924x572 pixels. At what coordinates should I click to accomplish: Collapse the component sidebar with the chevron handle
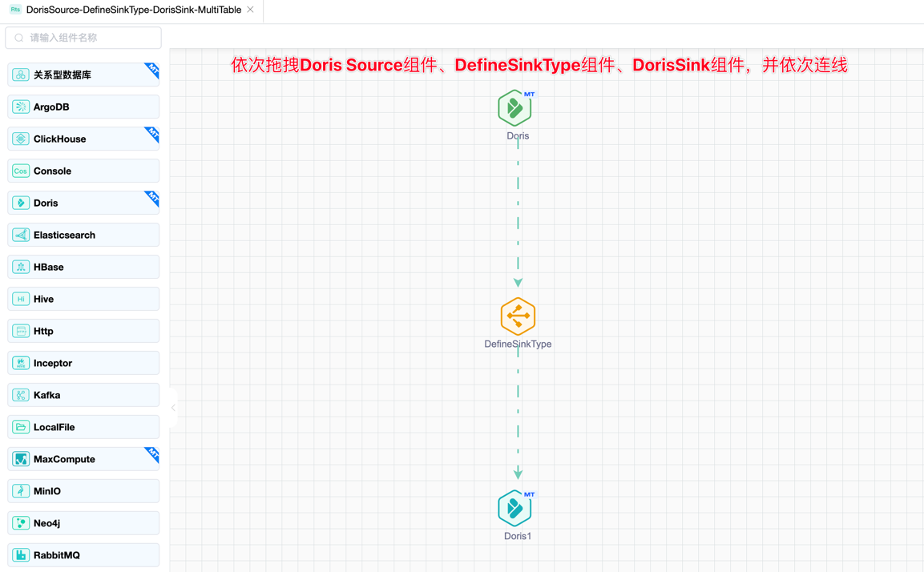pos(173,408)
